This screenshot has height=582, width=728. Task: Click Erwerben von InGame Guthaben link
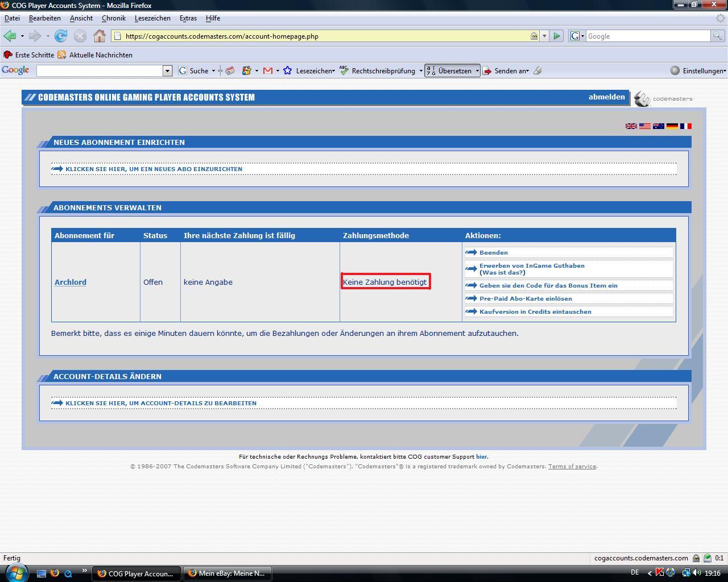(532, 265)
